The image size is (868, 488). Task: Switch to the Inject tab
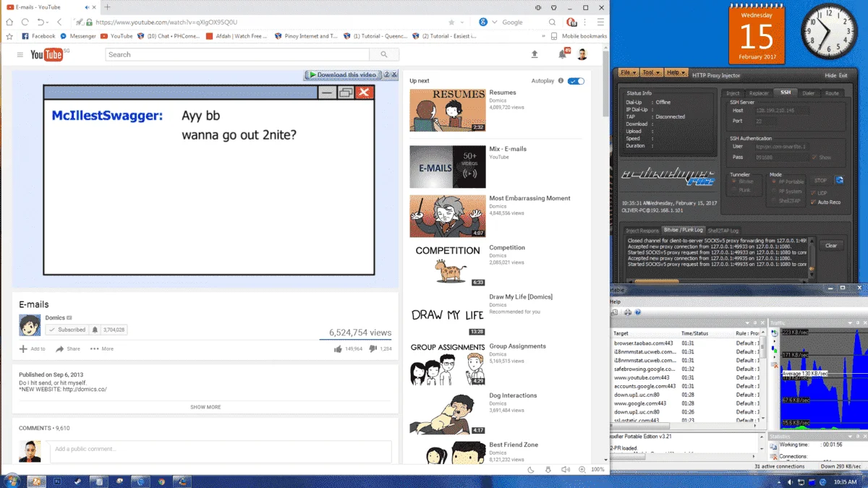(x=733, y=93)
